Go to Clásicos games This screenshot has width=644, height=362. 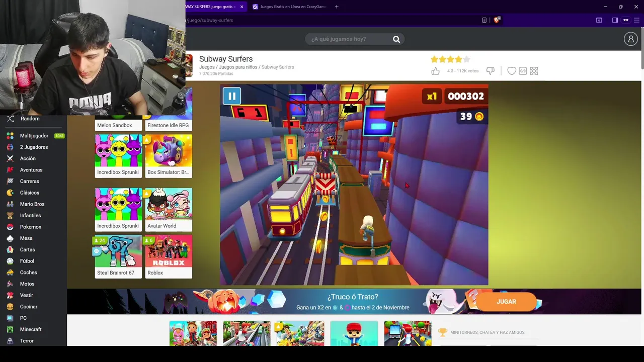pyautogui.click(x=29, y=193)
